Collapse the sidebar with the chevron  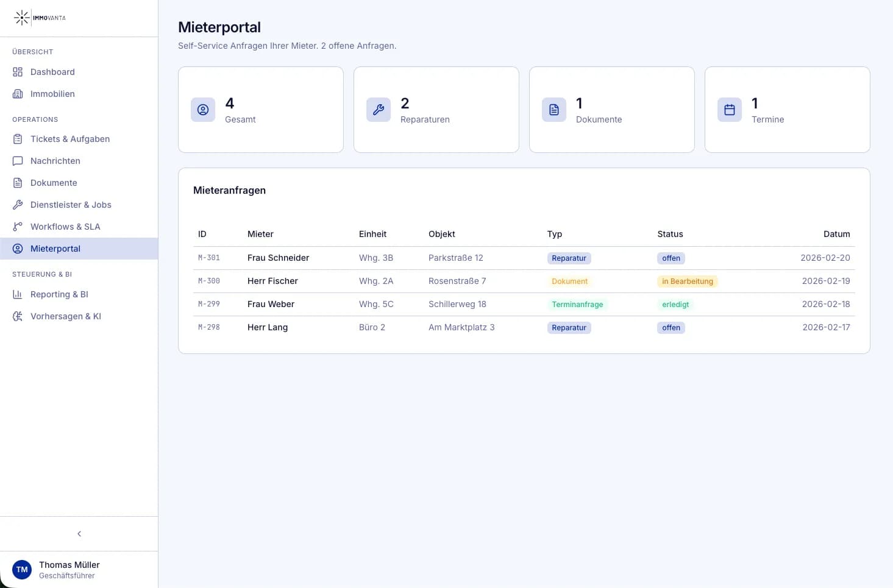[x=79, y=533]
